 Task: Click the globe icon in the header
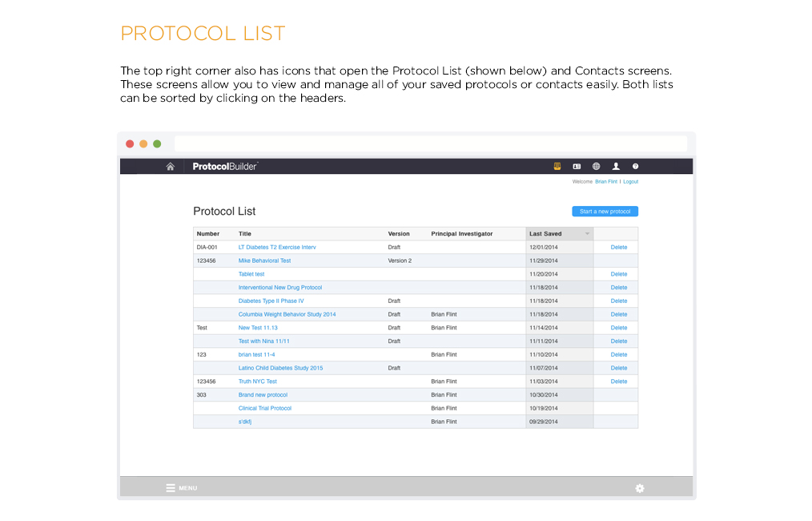click(596, 167)
